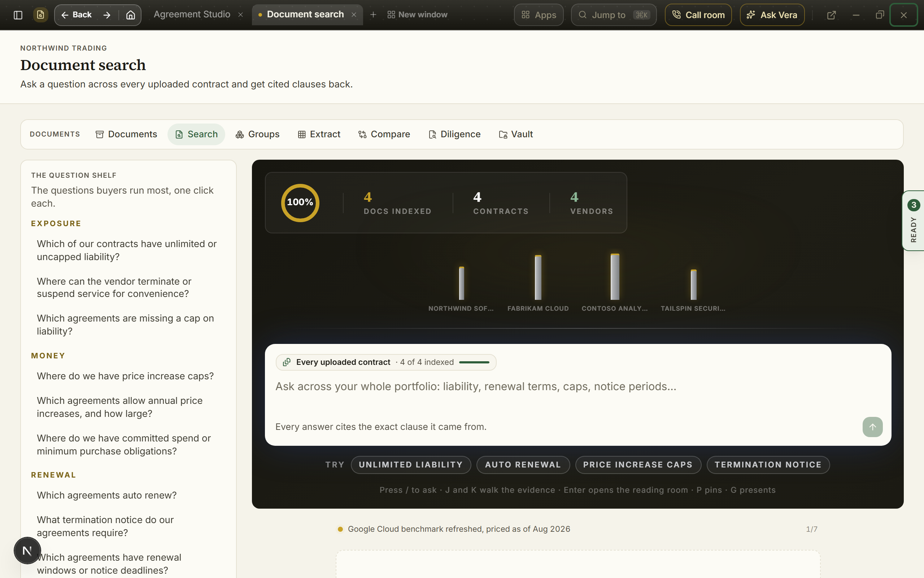
Task: Submit question with the up-arrow send button
Action: (x=872, y=427)
